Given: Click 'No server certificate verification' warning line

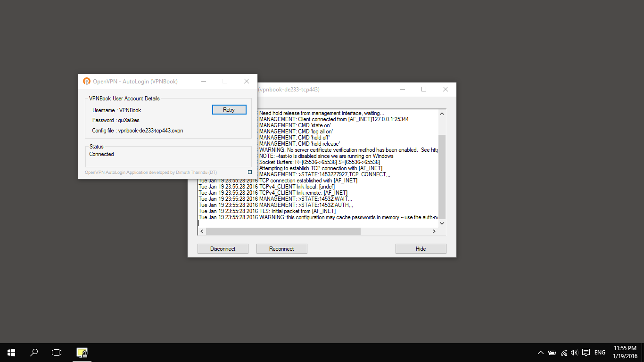Looking at the screenshot, I should click(x=348, y=150).
